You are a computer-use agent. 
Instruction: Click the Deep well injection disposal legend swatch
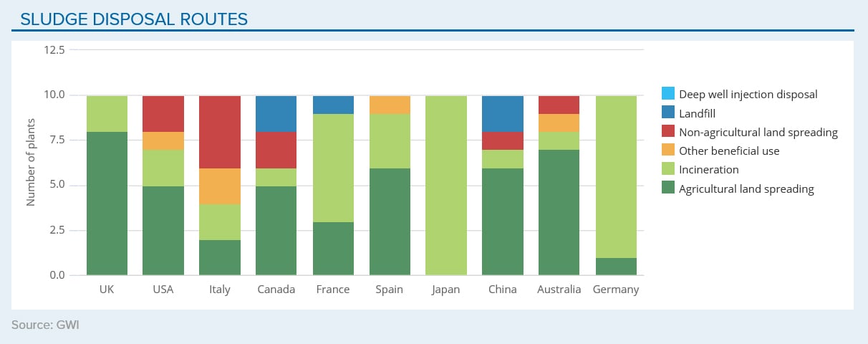coord(667,94)
